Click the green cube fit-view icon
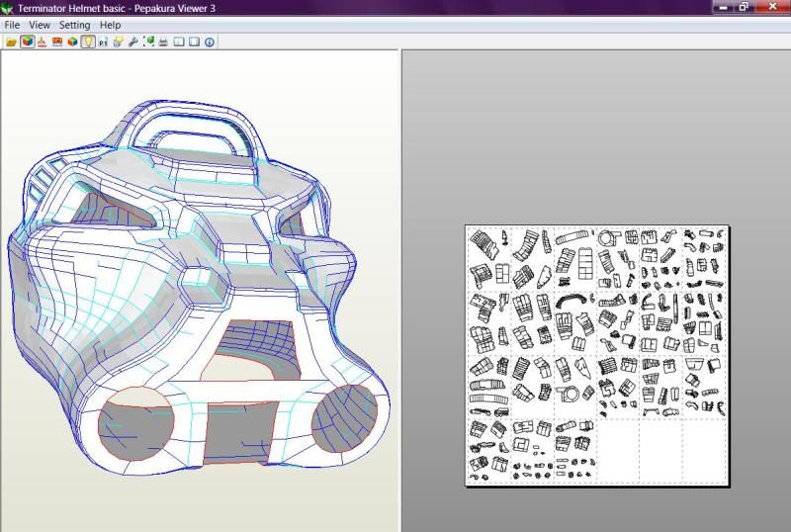Image resolution: width=791 pixels, height=532 pixels. pos(149,42)
